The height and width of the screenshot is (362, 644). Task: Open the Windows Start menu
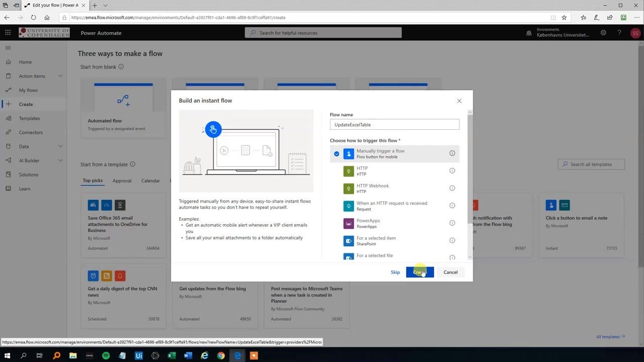7,355
